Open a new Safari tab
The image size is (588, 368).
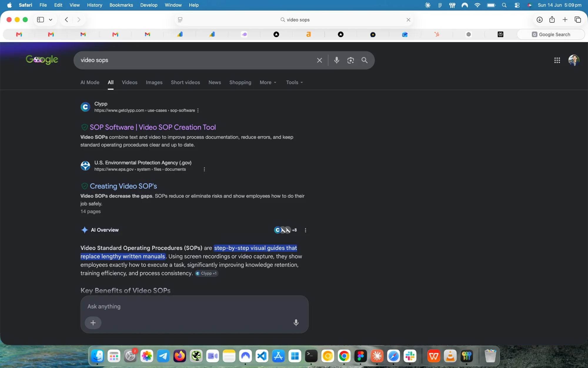565,20
